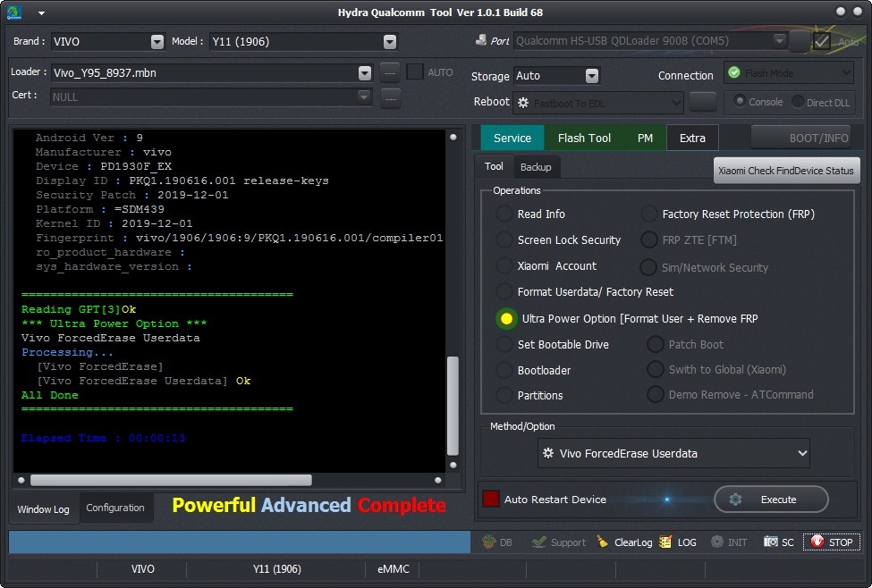Select the Partitions operation
The width and height of the screenshot is (872, 588).
click(504, 395)
